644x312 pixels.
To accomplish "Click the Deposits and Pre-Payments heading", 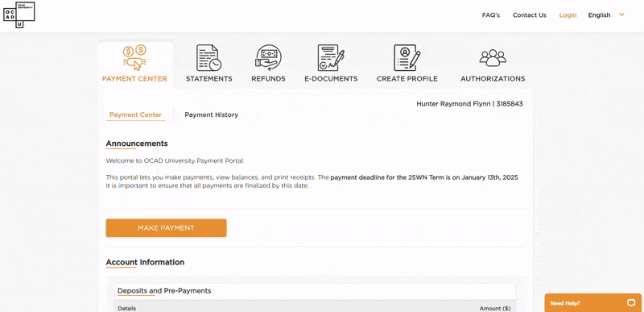I will pyautogui.click(x=164, y=291).
